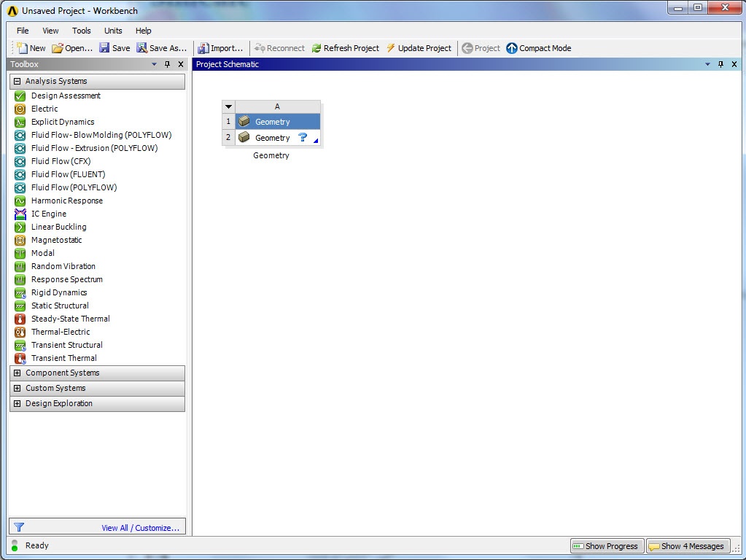Click the Fluid Flow (CFX) icon
746x560 pixels.
tap(20, 161)
